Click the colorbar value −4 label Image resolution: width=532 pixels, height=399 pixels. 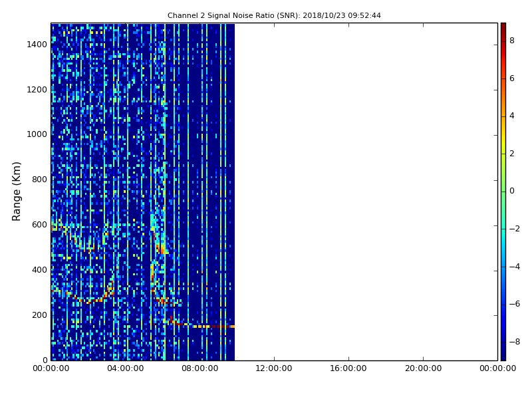click(x=515, y=267)
